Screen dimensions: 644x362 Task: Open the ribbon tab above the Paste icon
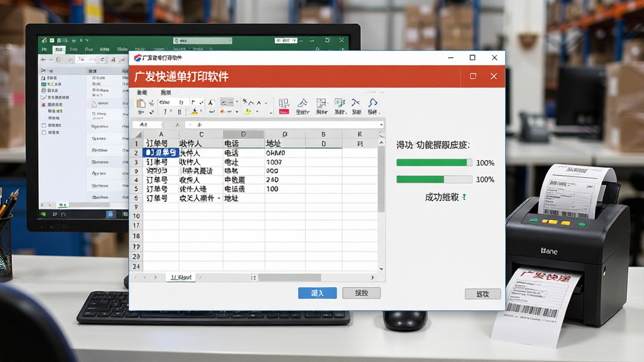pyautogui.click(x=142, y=92)
